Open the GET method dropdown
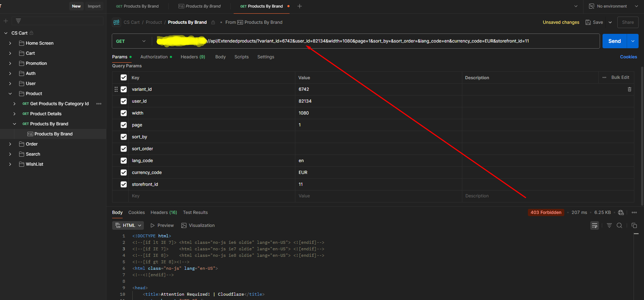The width and height of the screenshot is (644, 300). [131, 41]
